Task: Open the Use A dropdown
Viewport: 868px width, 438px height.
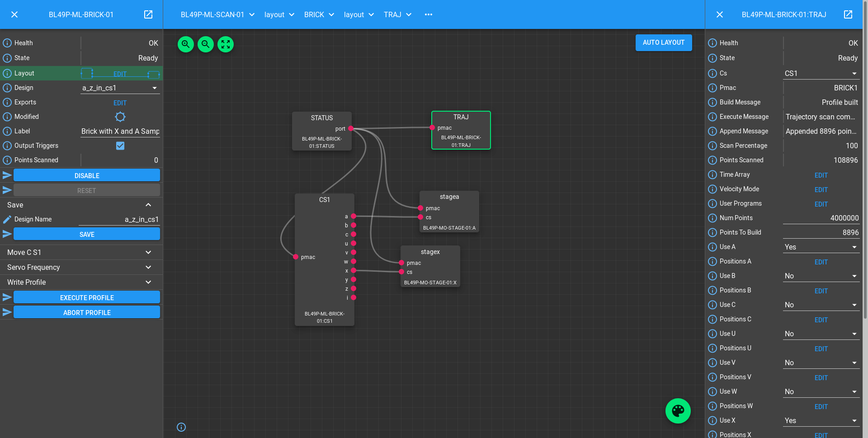Action: click(821, 247)
